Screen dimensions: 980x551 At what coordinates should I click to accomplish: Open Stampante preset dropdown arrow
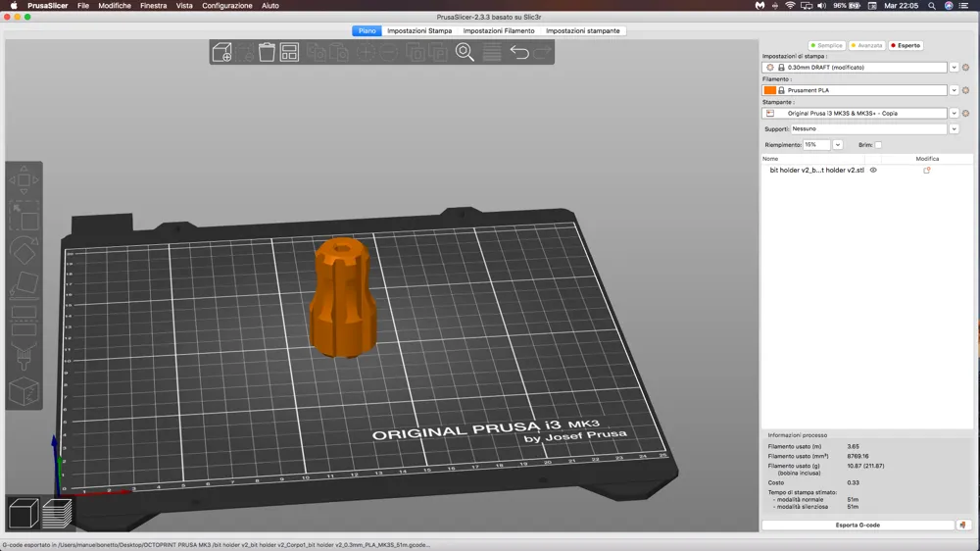(x=954, y=113)
